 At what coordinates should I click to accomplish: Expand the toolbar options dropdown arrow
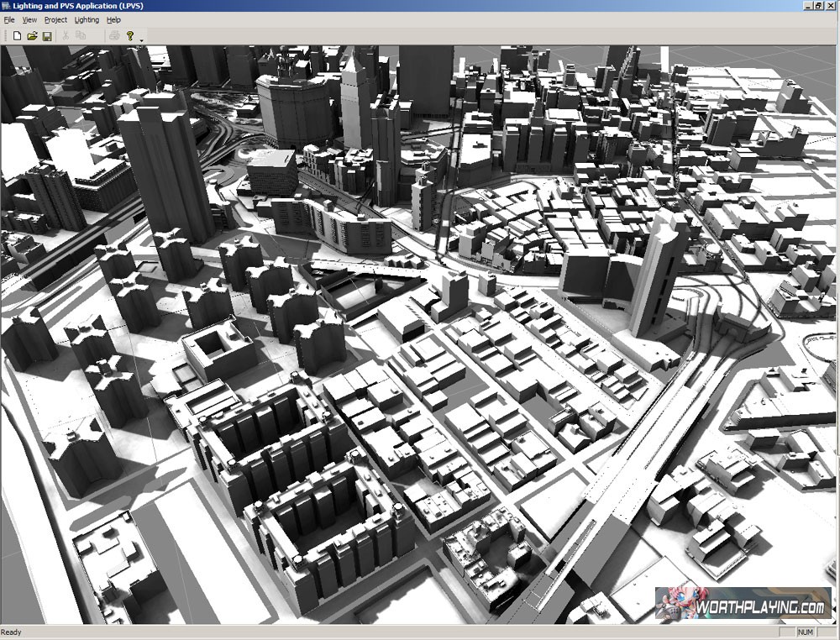pos(141,39)
